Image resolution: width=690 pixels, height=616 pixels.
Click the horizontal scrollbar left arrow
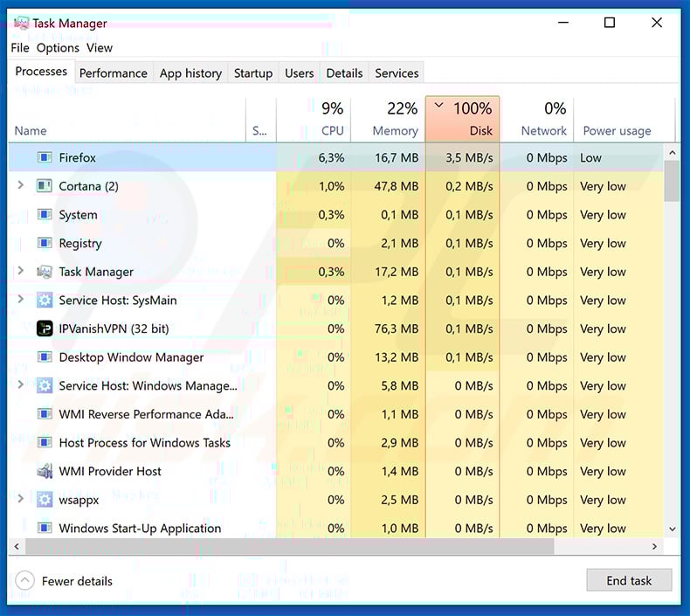click(17, 546)
